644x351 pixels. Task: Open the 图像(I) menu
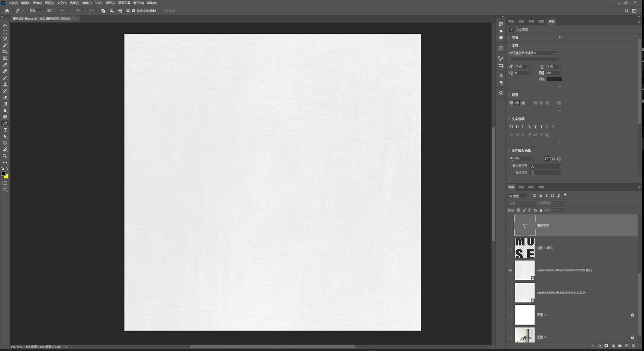(38, 3)
